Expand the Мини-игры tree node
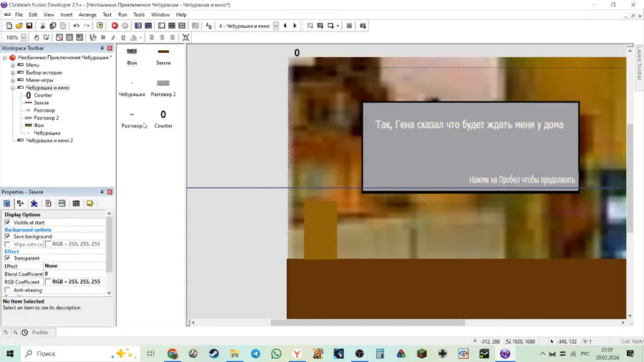The height and width of the screenshot is (362, 644). point(13,80)
